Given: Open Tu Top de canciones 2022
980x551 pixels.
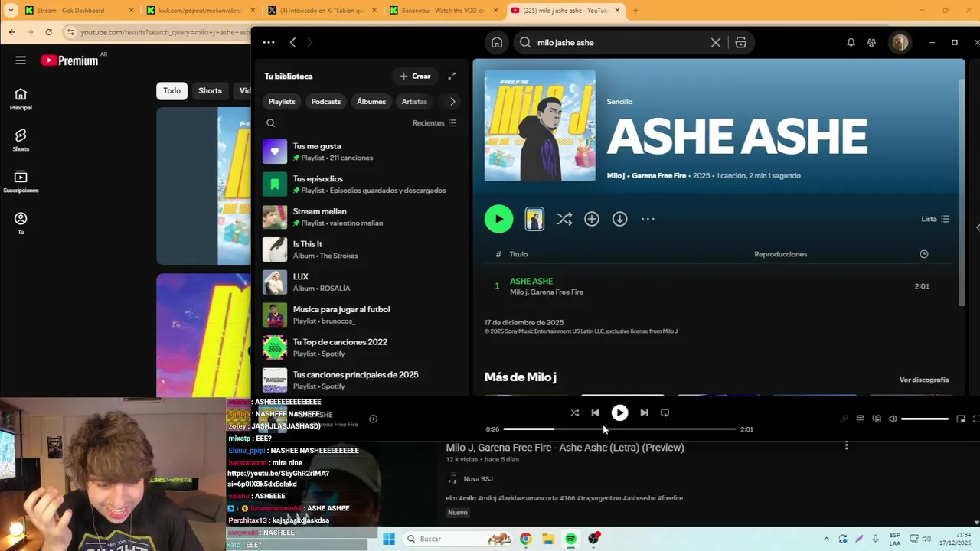Looking at the screenshot, I should pos(360,347).
